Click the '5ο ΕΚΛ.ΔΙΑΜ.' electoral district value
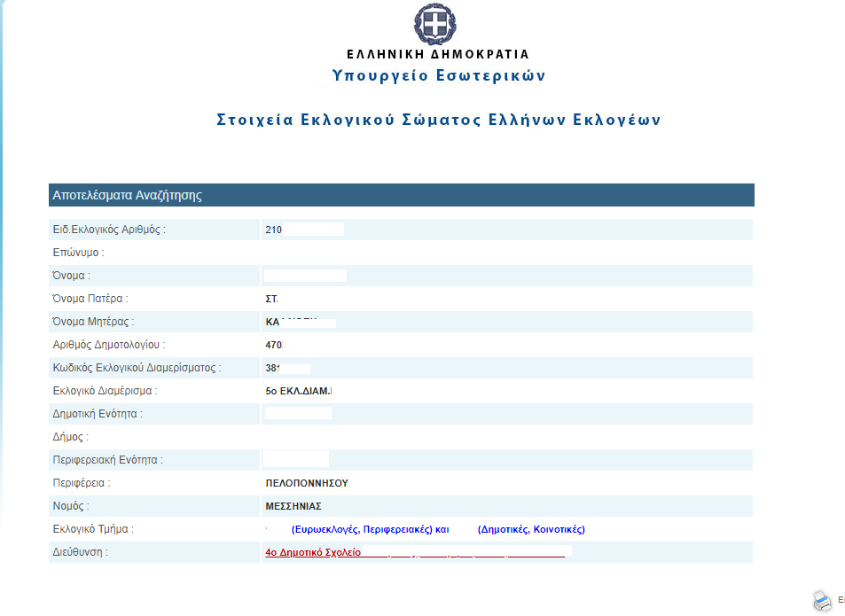The height and width of the screenshot is (616, 845). click(x=303, y=392)
